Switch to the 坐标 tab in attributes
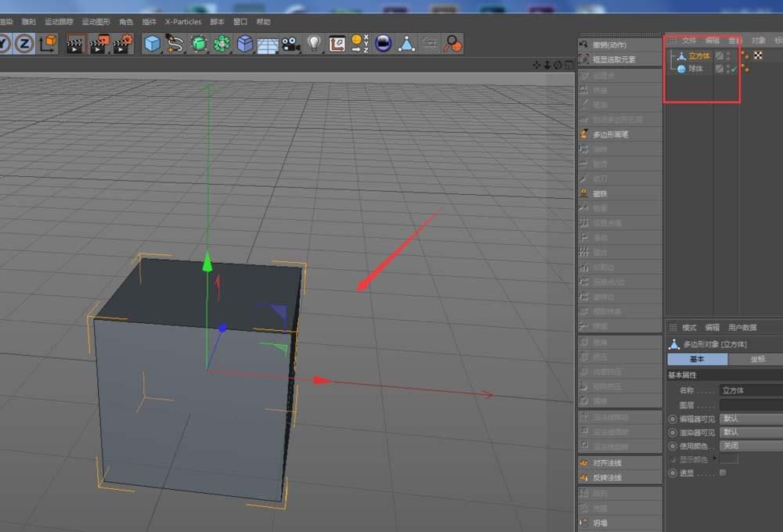 pyautogui.click(x=758, y=358)
